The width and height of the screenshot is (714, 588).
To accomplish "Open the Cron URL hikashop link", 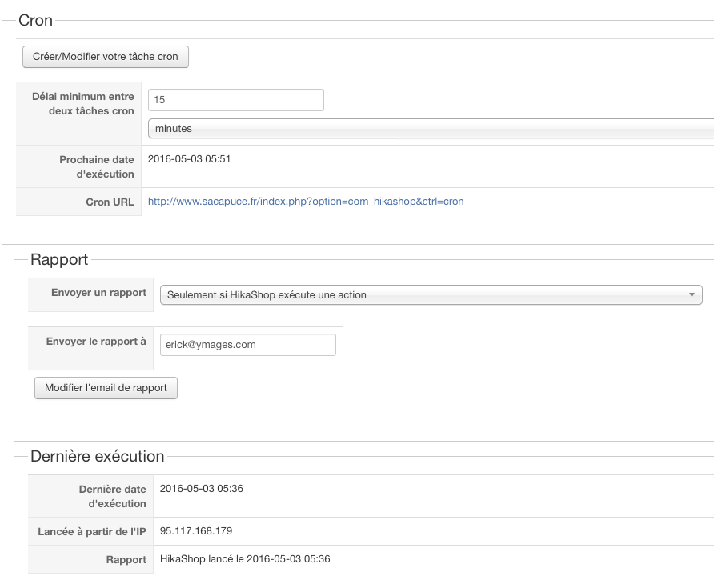I will (306, 202).
